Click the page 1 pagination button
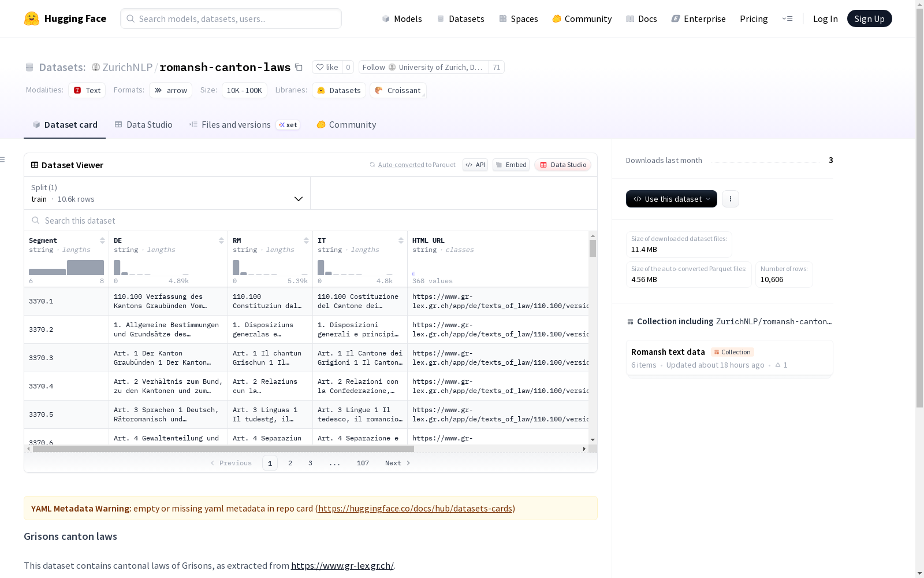Screen dimensions: 924x578 (270, 463)
